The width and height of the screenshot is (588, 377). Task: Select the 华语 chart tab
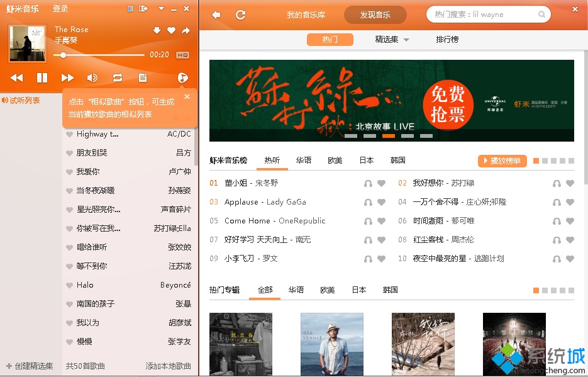(x=304, y=160)
